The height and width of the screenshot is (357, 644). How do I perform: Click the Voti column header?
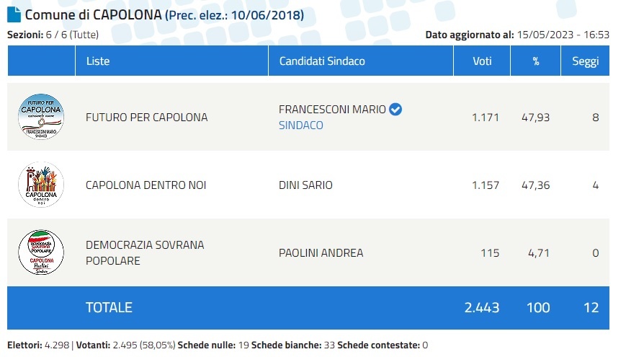click(x=482, y=61)
